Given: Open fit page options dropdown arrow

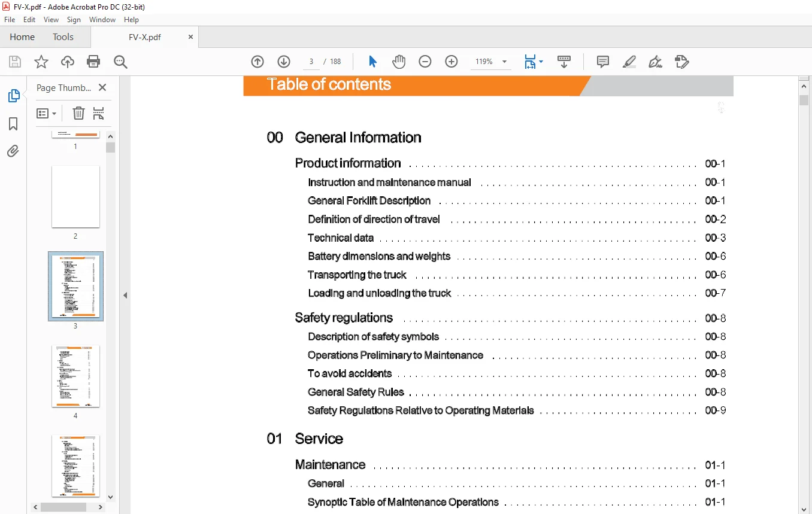Looking at the screenshot, I should [541, 62].
